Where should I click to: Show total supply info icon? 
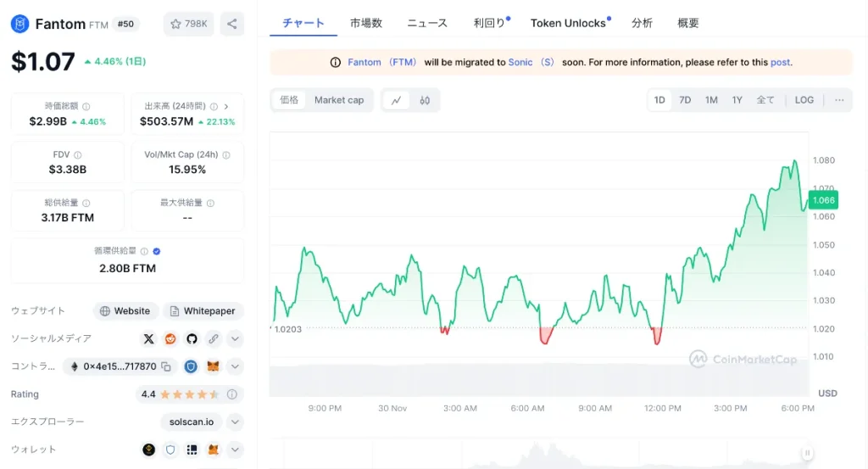[86, 204]
